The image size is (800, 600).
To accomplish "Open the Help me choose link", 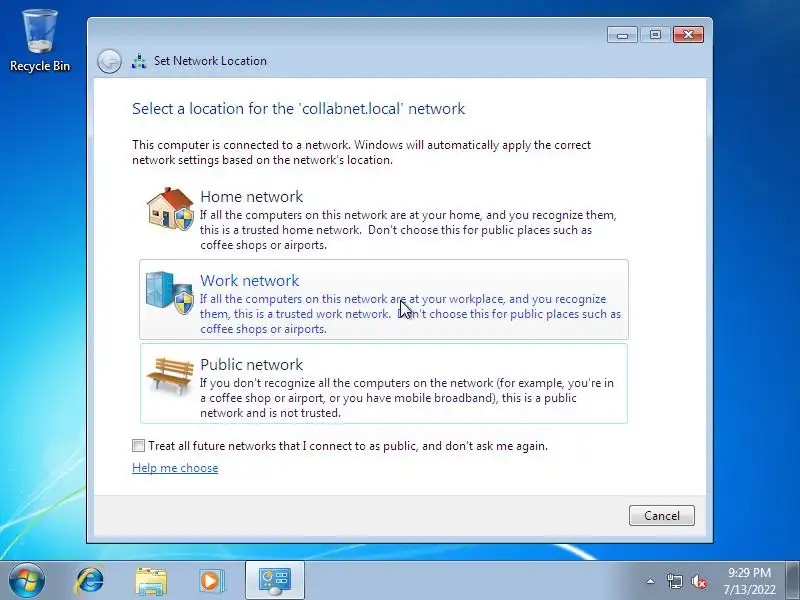I will [175, 468].
